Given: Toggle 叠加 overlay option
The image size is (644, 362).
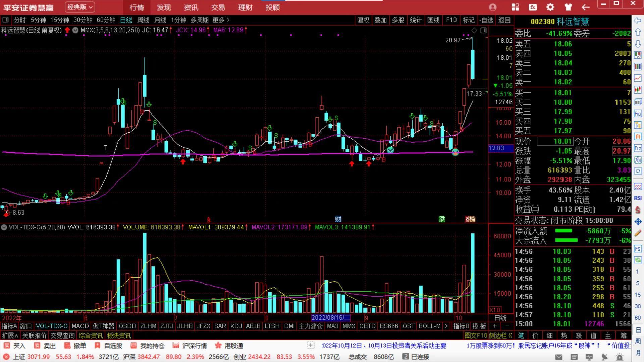Looking at the screenshot, I should click(381, 20).
